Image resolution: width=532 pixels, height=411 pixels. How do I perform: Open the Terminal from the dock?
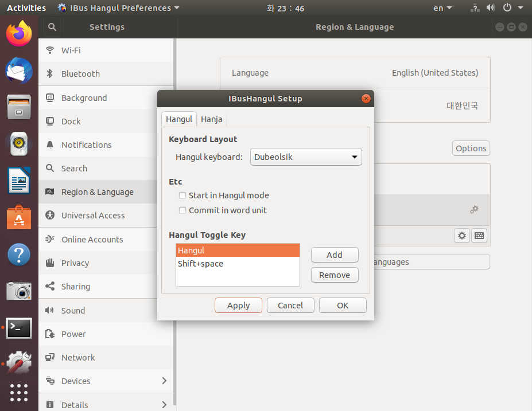coord(19,328)
